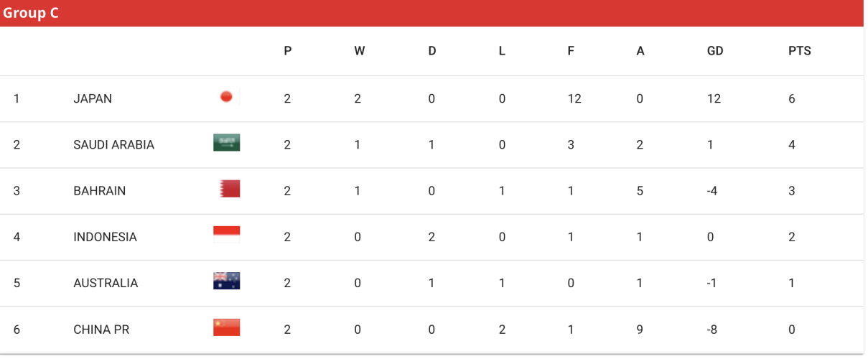Click the Japan flag icon
Viewport: 868px width, 359px height.
[x=226, y=97]
